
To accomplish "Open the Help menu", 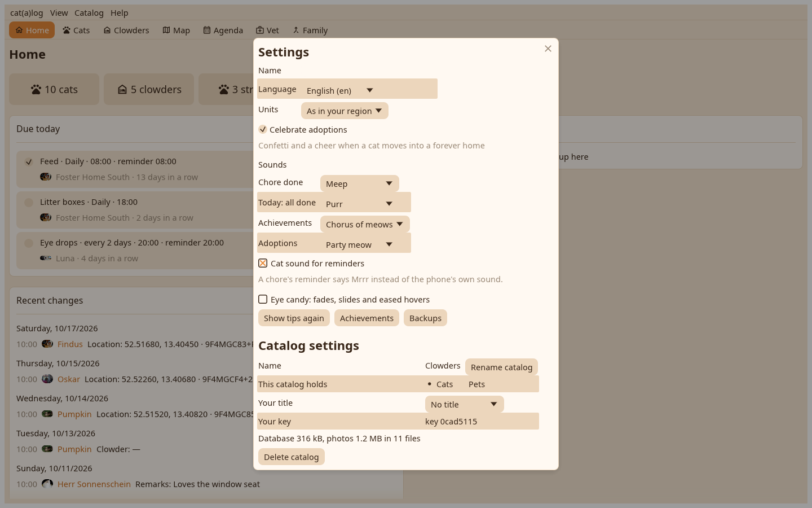I will click(120, 12).
